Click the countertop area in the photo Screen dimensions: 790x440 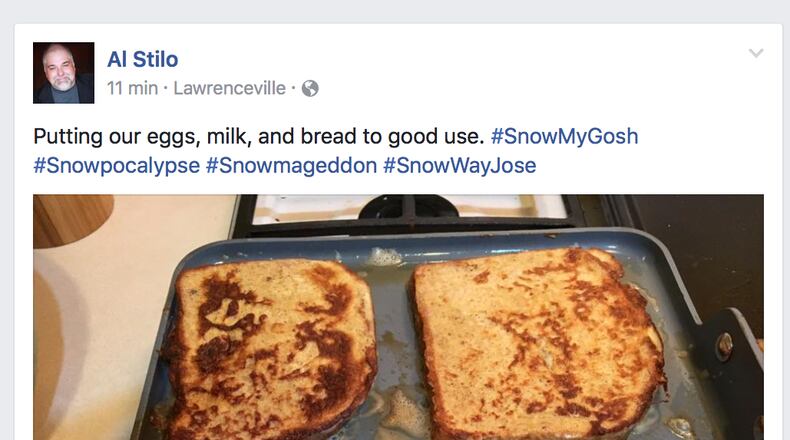100,330
